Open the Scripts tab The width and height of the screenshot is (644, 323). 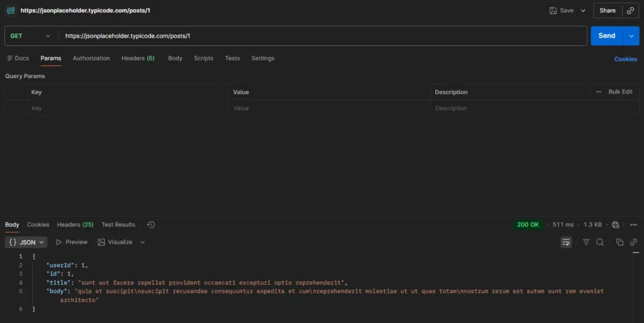coord(203,58)
